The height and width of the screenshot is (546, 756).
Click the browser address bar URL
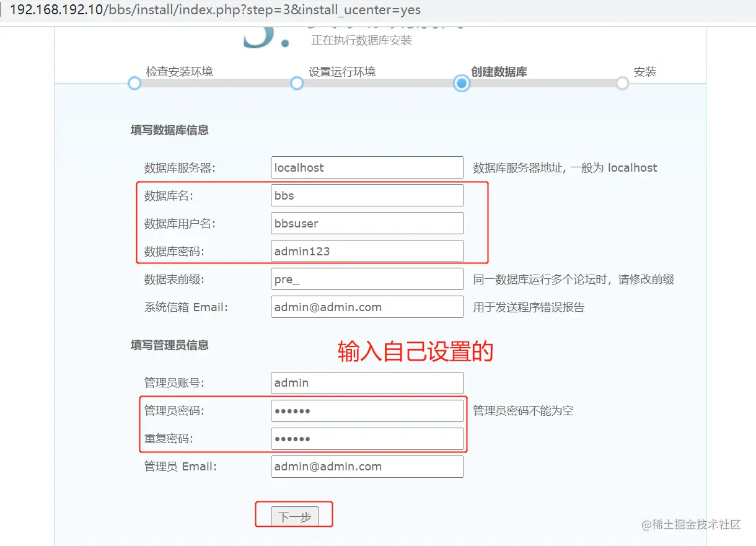215,10
